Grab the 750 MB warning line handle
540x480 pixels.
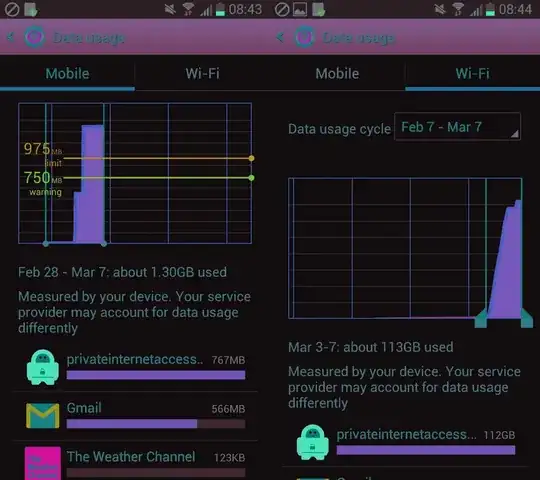point(251,178)
